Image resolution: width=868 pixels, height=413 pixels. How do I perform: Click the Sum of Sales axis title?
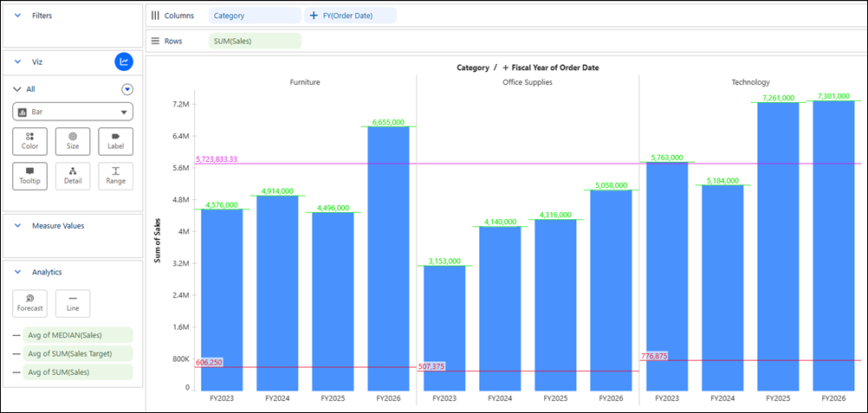[x=157, y=240]
